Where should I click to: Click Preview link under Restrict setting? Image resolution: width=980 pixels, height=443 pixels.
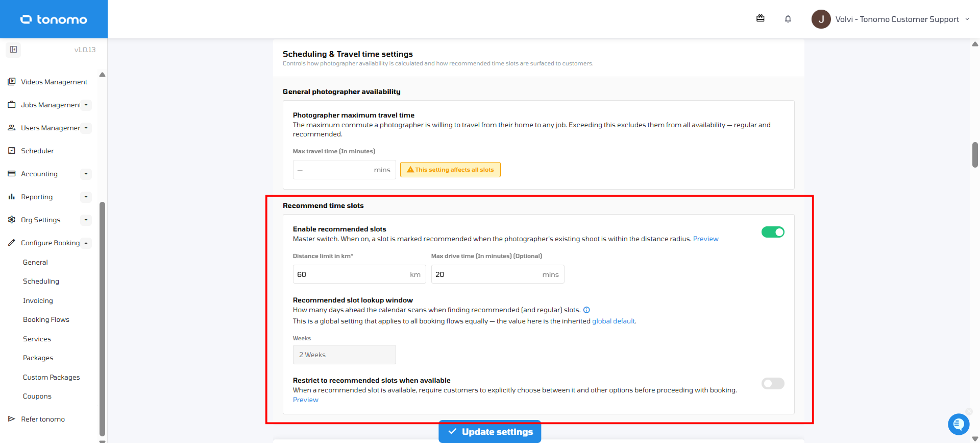305,400
